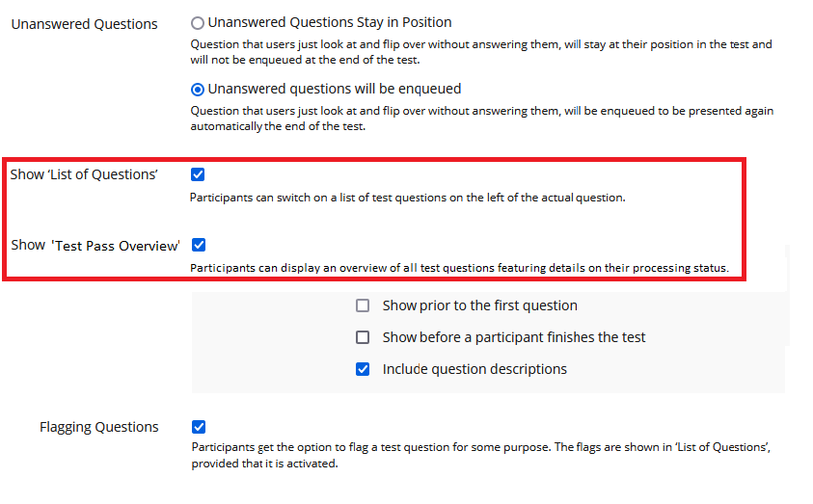Click the 'Unanswered Questions Stay in Position' label text
This screenshot has height=504, width=813.
point(330,22)
